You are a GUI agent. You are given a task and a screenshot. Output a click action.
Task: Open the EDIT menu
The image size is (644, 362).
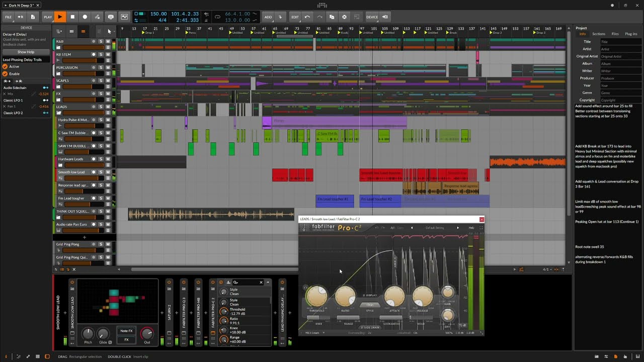pos(295,17)
